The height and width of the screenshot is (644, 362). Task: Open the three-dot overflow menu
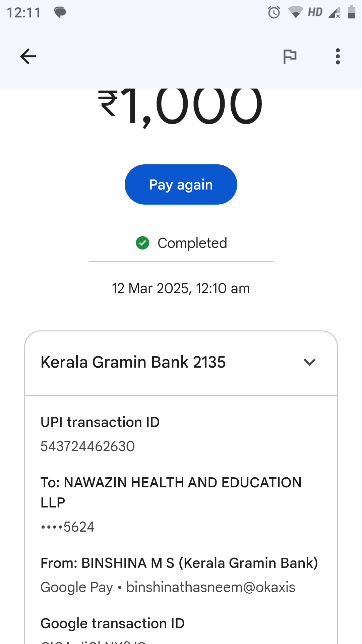tap(338, 56)
